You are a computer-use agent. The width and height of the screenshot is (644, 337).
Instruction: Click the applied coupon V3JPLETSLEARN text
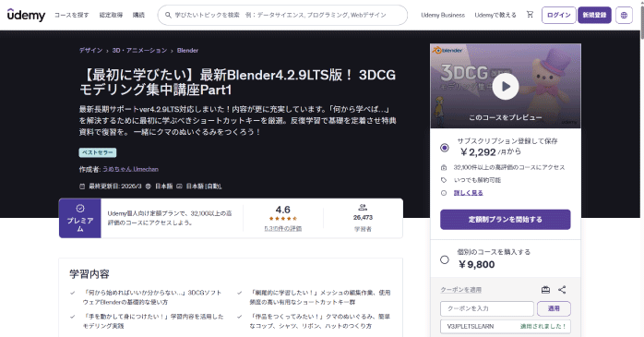(471, 326)
